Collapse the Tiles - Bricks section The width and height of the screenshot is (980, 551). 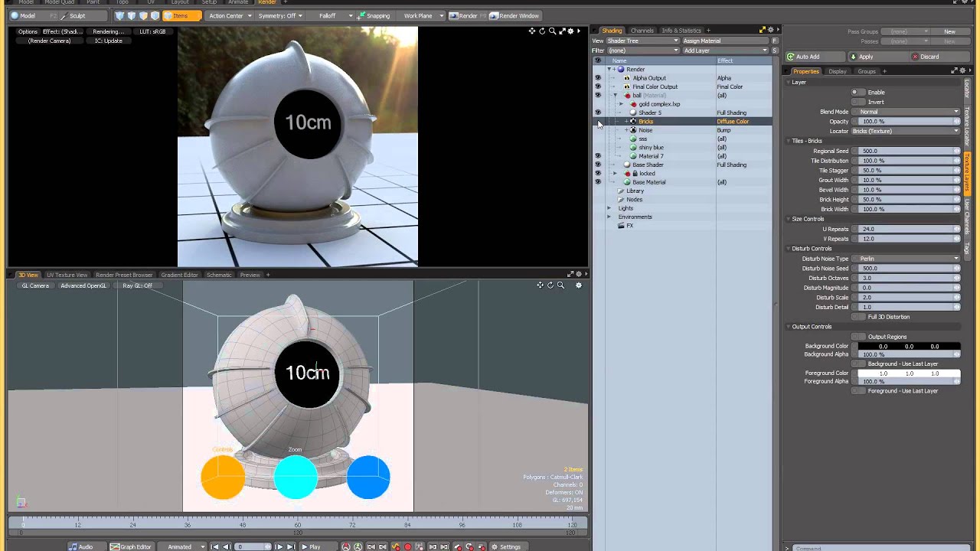(x=788, y=141)
